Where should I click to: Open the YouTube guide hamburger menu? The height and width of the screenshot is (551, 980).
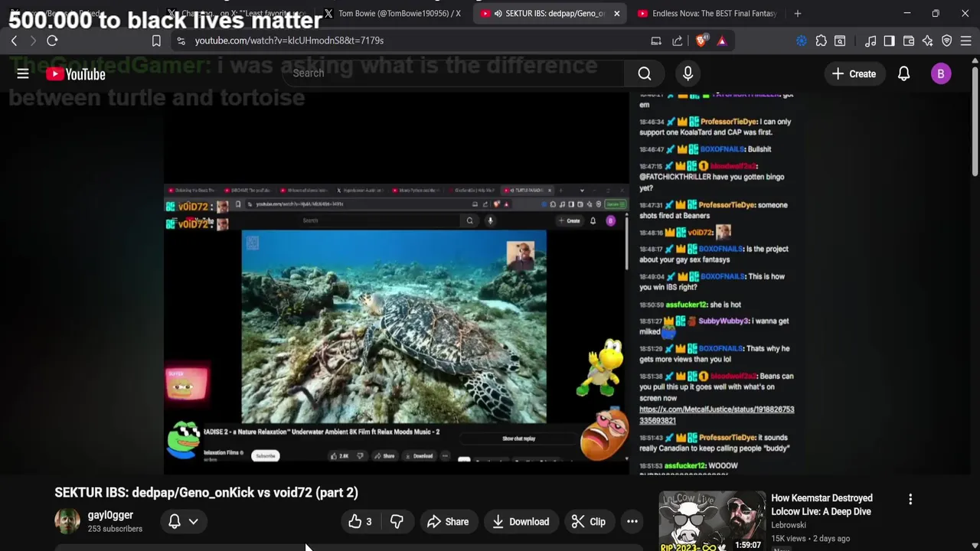pos(23,73)
